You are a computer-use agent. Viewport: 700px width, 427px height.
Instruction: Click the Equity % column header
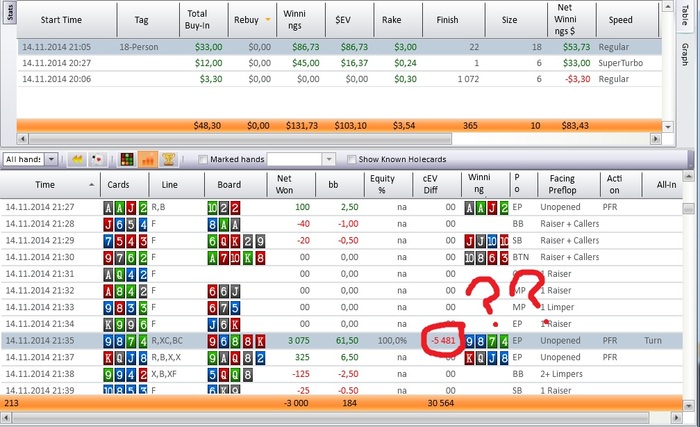382,184
